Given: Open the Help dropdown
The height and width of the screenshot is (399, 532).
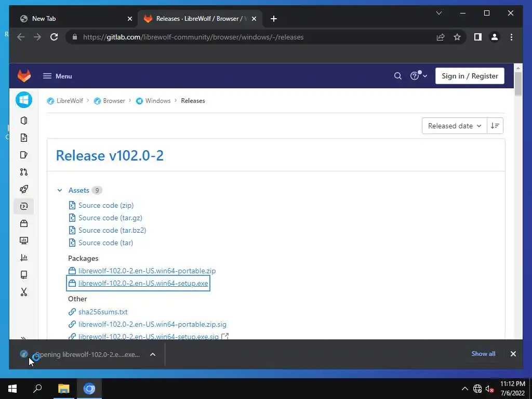Looking at the screenshot, I should pos(418,76).
